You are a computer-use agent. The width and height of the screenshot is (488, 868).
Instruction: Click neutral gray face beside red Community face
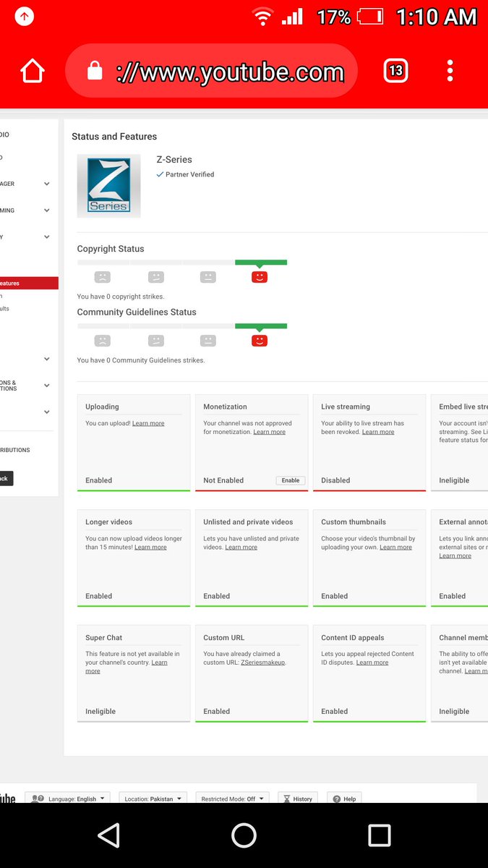[x=207, y=340]
